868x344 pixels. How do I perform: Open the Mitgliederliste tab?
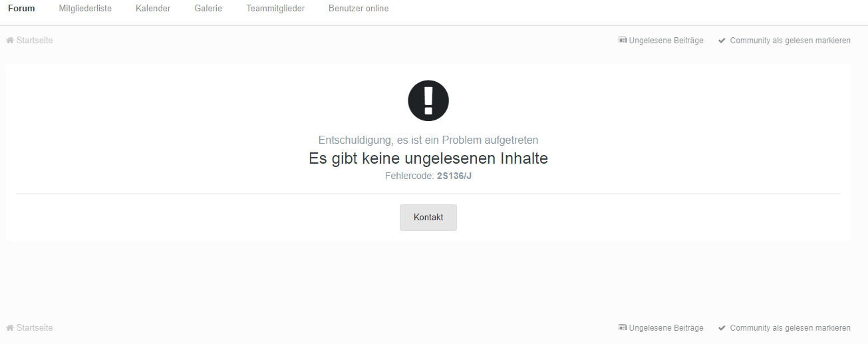tap(85, 9)
